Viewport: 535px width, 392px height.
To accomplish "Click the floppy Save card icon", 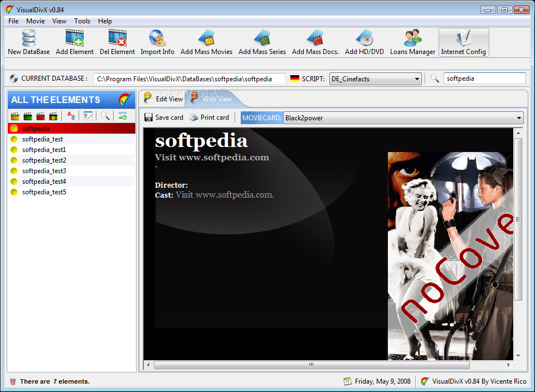I will (x=148, y=117).
